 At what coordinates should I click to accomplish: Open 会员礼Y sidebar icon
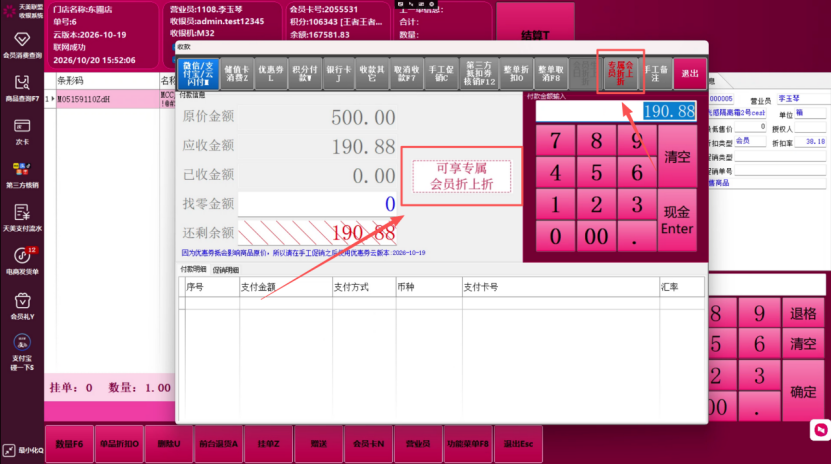point(22,306)
